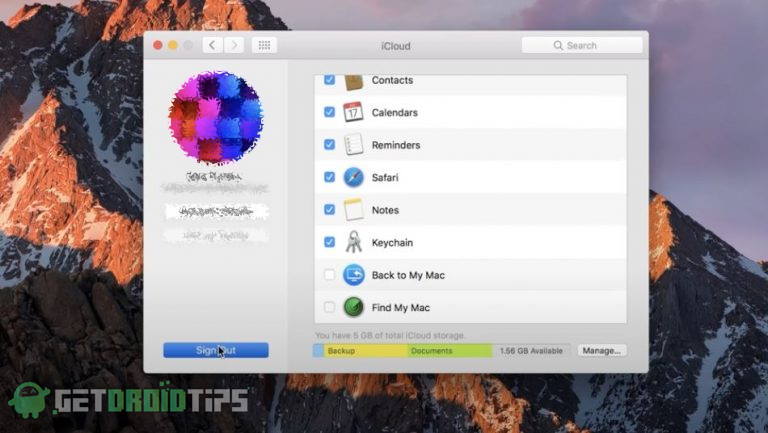Click the Contacts label text
The width and height of the screenshot is (768, 433).
pyautogui.click(x=392, y=80)
